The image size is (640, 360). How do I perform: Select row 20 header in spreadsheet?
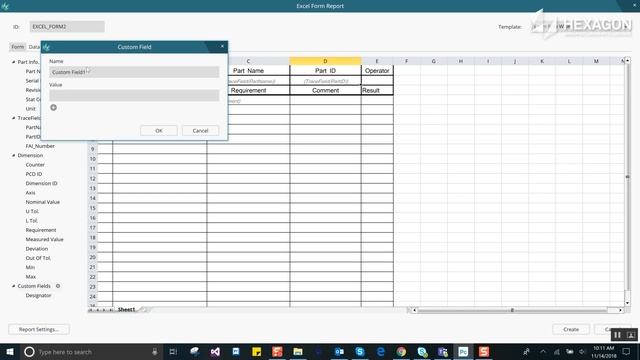93,258
